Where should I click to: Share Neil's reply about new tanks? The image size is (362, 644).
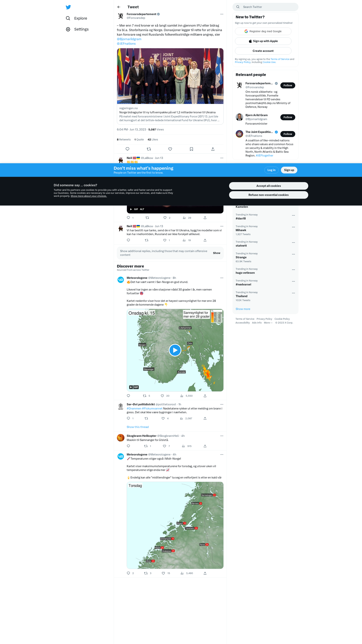tap(205, 240)
